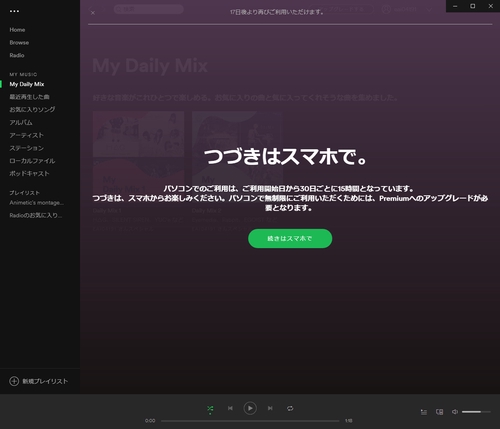Open ポッドキャスト in the sidebar
Viewport: 500px width, 429px height.
tap(29, 174)
